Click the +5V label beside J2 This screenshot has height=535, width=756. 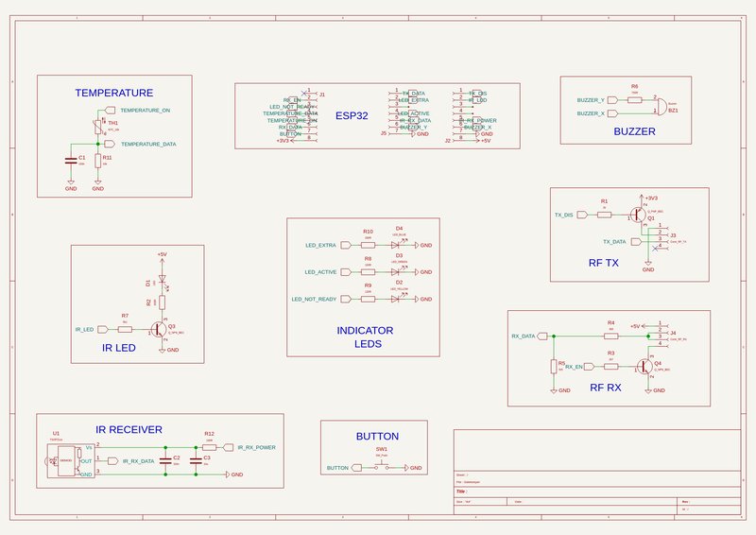point(486,141)
